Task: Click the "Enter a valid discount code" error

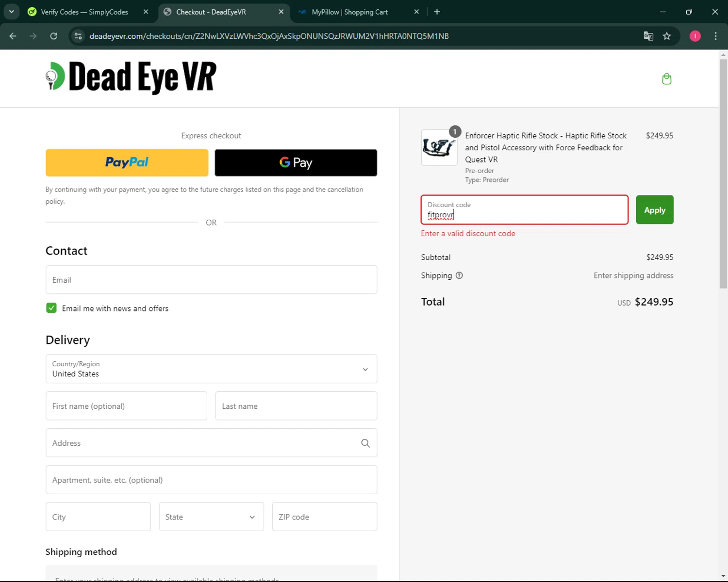Action: (x=468, y=233)
